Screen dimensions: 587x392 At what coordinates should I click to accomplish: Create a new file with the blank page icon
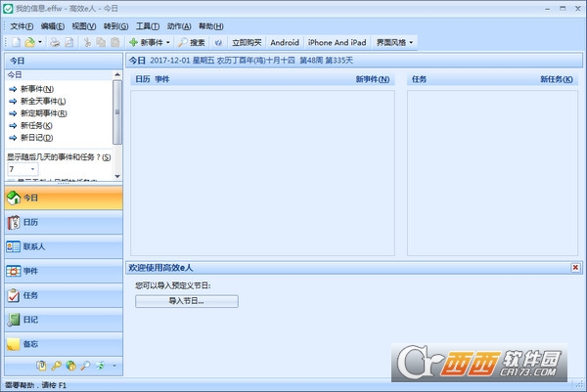[16, 42]
